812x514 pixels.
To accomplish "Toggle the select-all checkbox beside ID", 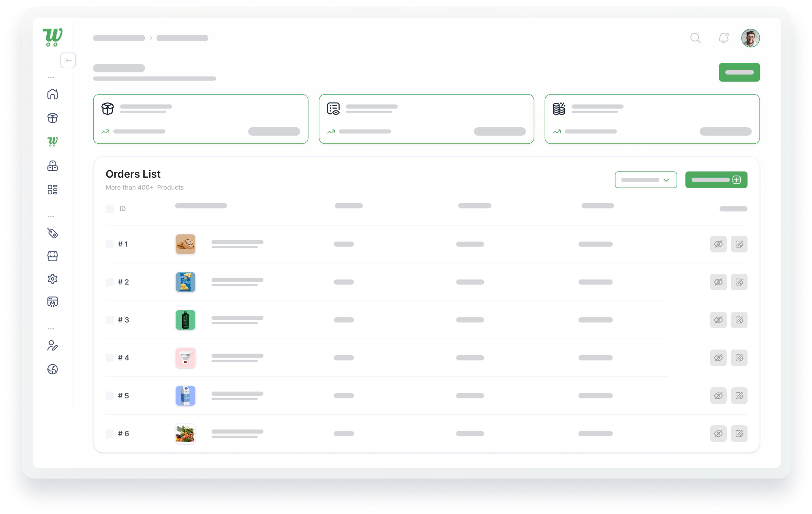I will [x=110, y=209].
